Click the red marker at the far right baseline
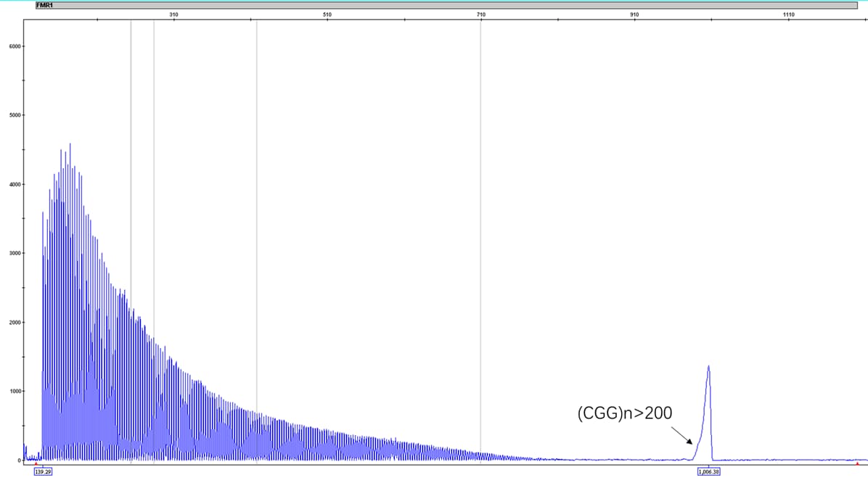This screenshot has height=480, width=868. coord(857,463)
